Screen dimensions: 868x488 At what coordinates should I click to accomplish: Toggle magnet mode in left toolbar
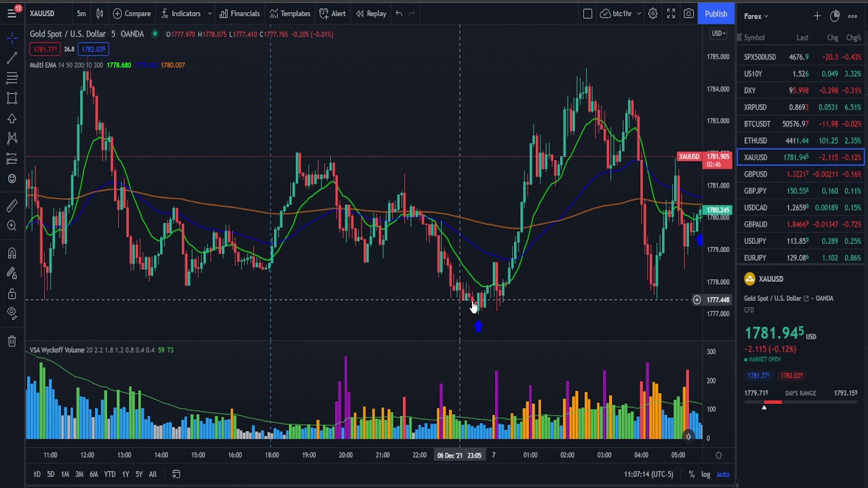pos(12,253)
